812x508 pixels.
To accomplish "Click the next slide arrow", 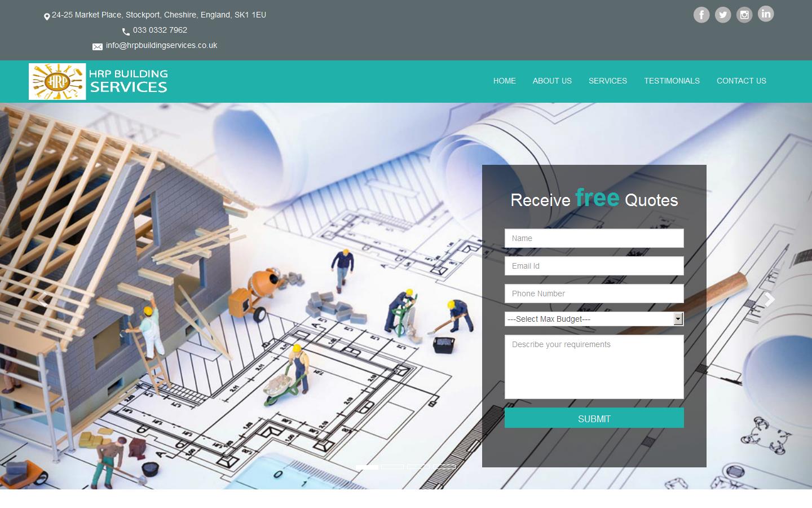I will (x=770, y=299).
